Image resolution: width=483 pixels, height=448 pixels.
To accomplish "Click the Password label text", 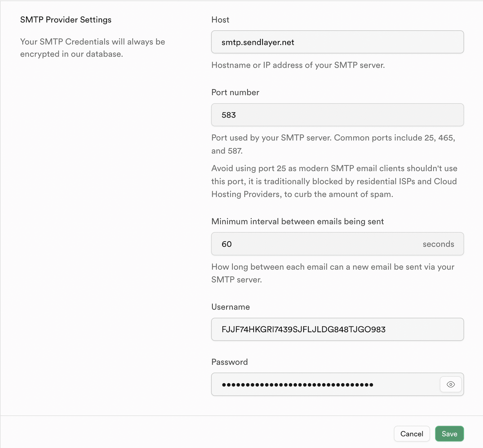I will pos(229,362).
